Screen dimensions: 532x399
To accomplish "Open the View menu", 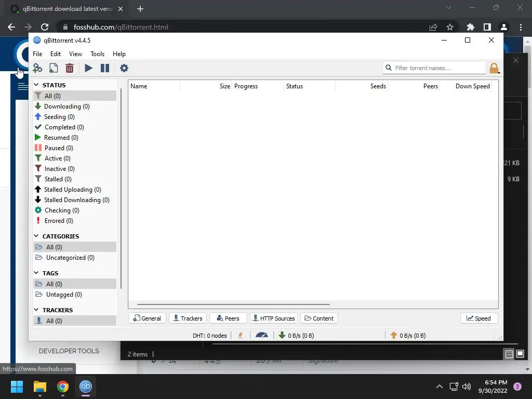I will 75,54.
